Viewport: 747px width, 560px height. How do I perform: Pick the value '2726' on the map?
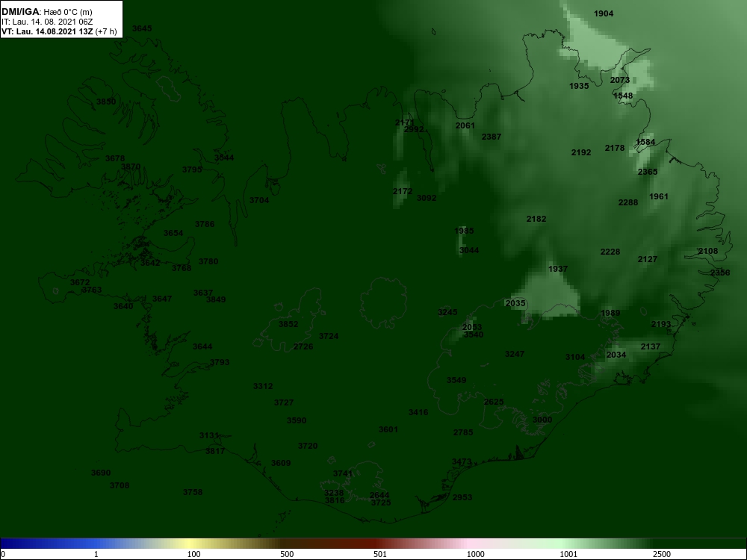point(303,346)
